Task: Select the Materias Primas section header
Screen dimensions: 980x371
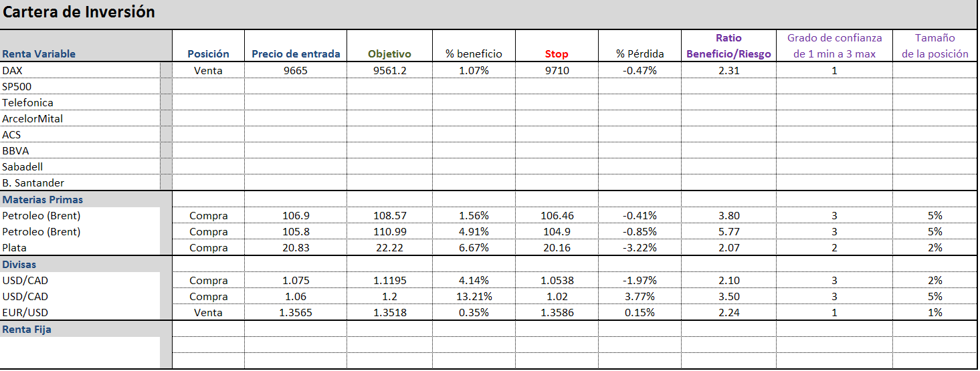Action: tap(43, 199)
